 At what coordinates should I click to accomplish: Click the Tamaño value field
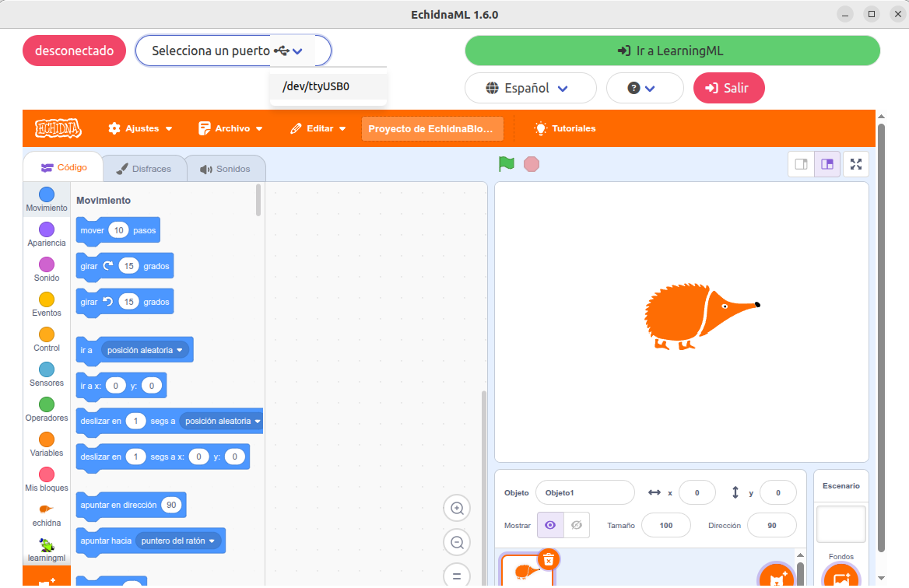(x=666, y=526)
